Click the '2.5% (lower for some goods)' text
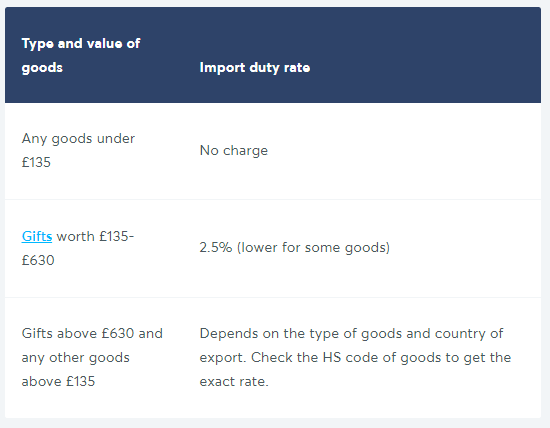This screenshot has width=550, height=428. 295,248
